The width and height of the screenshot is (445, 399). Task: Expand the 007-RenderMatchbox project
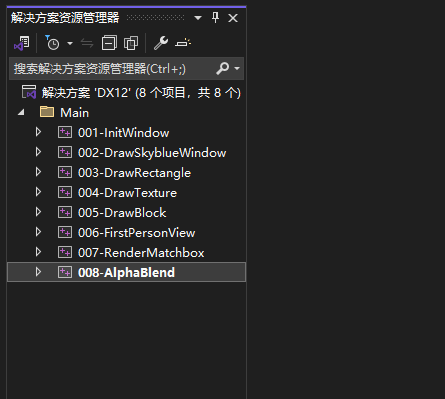coord(38,252)
